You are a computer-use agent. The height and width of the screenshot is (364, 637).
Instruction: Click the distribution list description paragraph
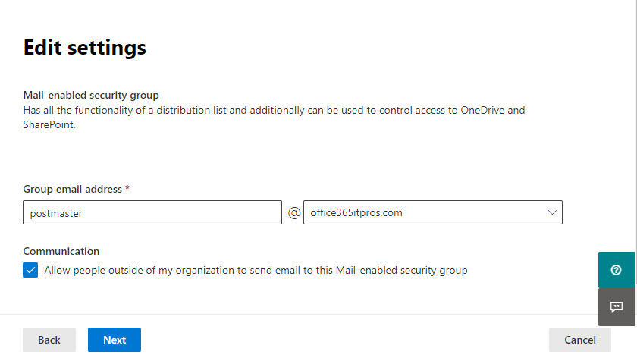tap(275, 118)
